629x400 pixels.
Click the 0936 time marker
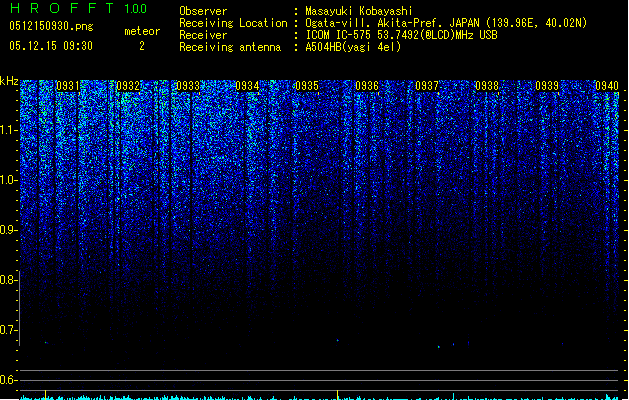click(x=367, y=86)
